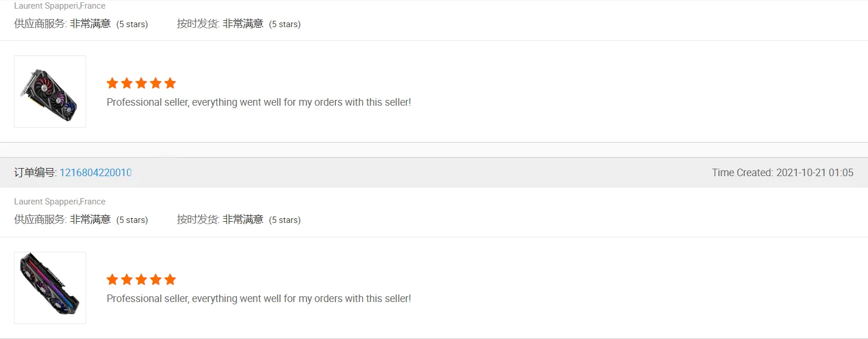Click the last star in the upper review rating
The width and height of the screenshot is (868, 339).
[170, 83]
